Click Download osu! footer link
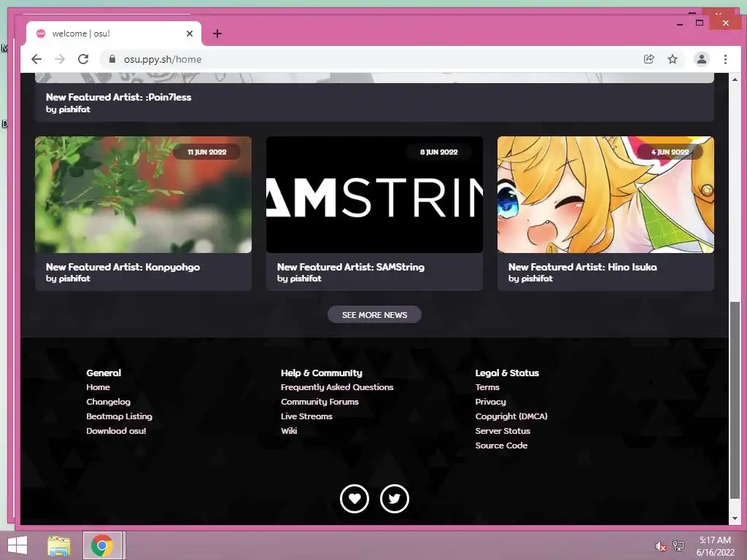 point(116,431)
